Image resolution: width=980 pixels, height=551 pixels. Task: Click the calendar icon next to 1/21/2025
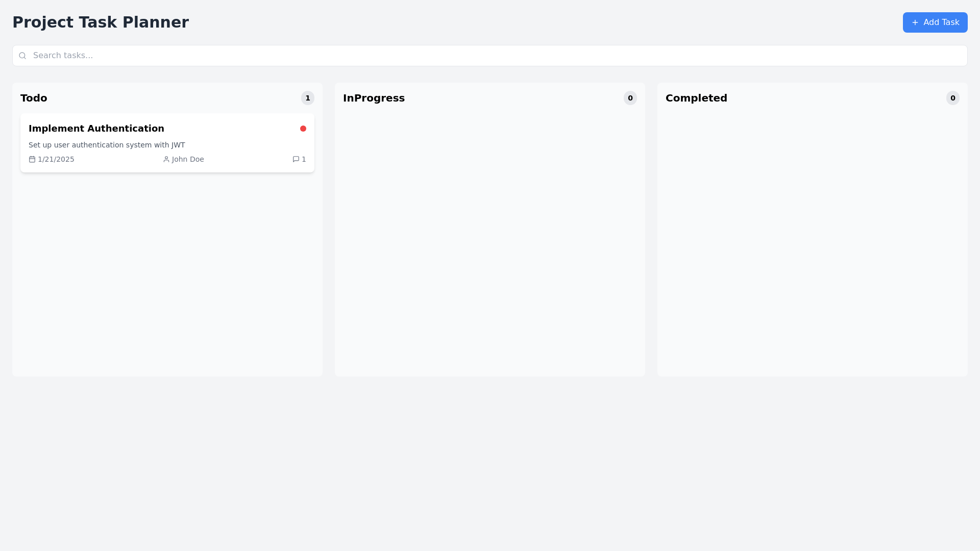click(32, 159)
